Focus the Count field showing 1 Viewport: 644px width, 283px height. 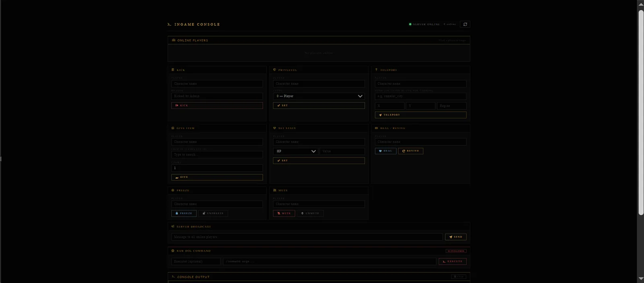[x=217, y=168]
